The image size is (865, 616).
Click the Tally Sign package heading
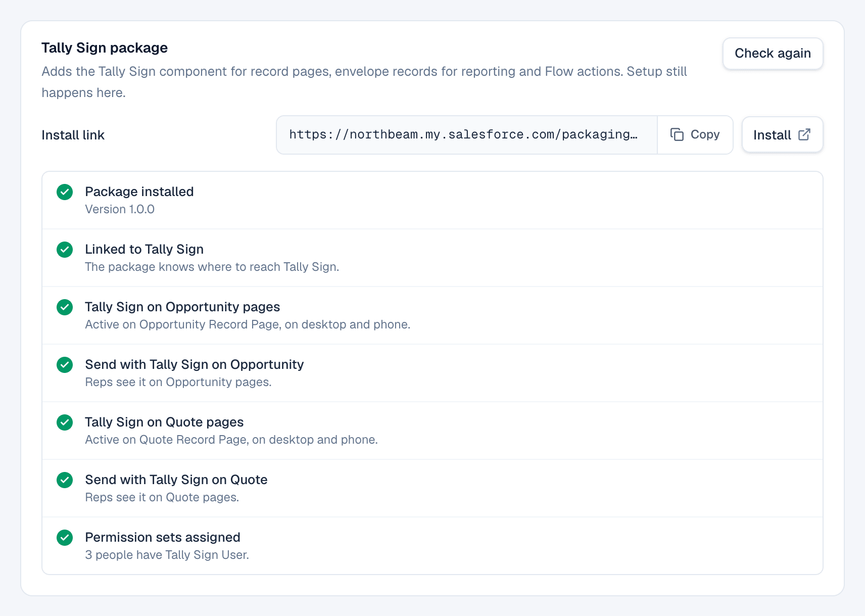(x=105, y=48)
